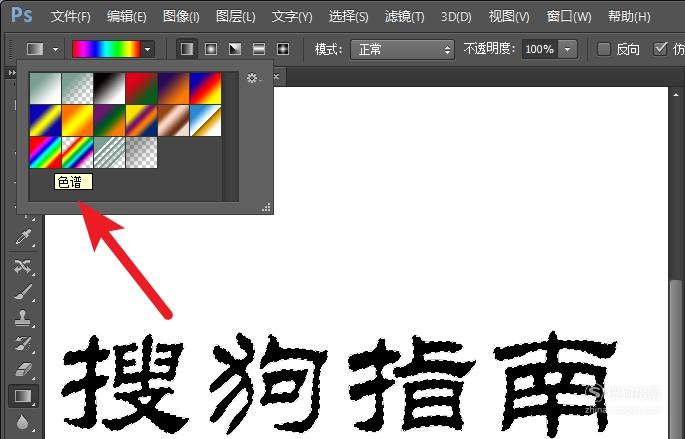
Task: Choose the red to green gradient preset
Action: click(142, 89)
